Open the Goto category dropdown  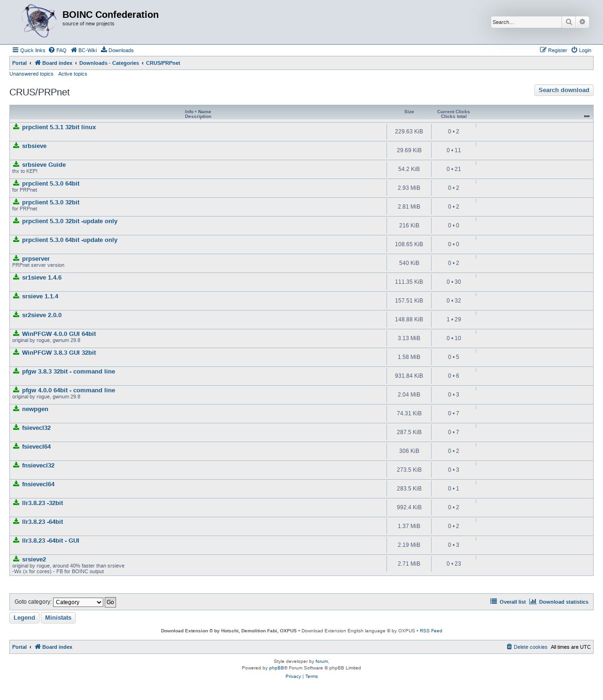pos(78,602)
